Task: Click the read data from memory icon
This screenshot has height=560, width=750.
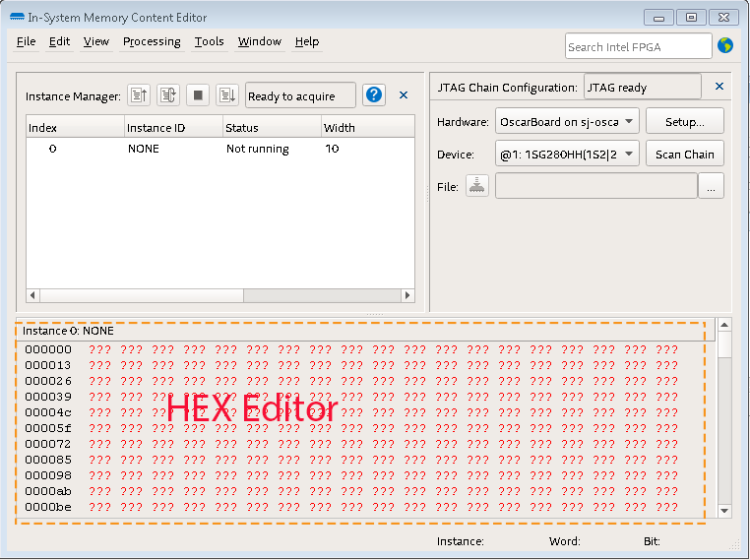Action: (x=139, y=95)
